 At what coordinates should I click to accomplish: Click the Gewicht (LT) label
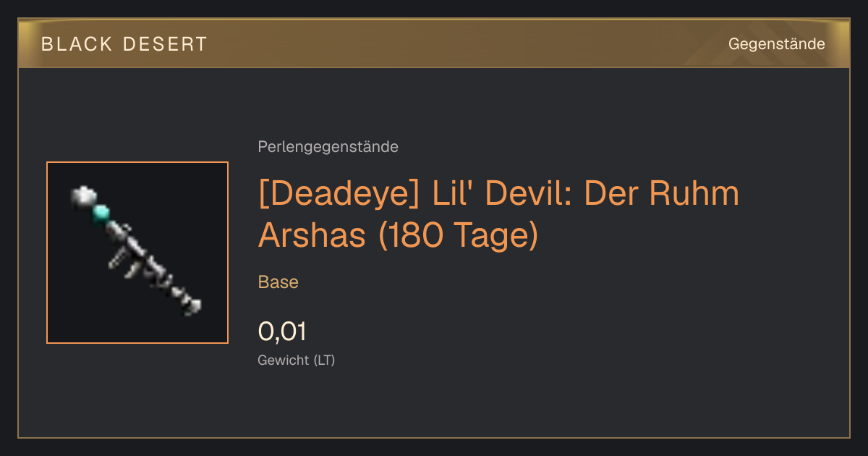[296, 360]
